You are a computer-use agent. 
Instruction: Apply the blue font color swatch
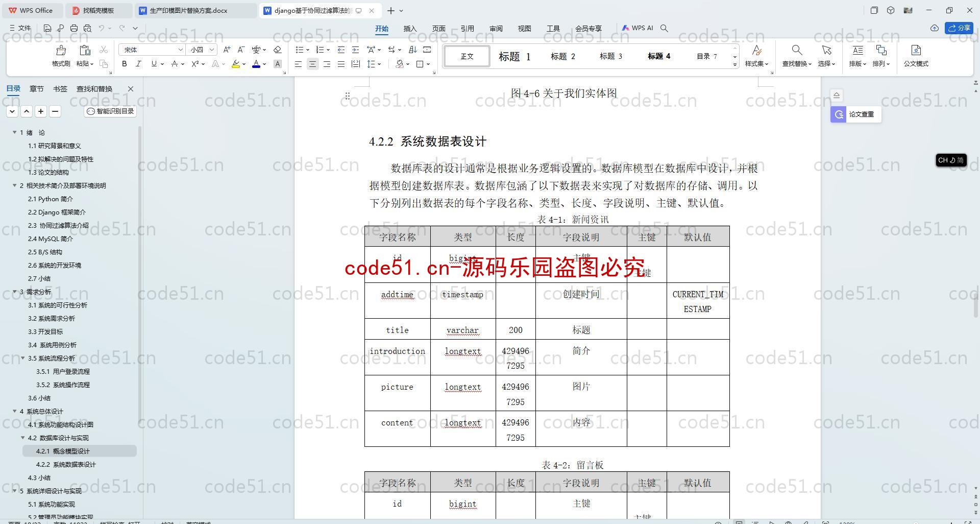click(256, 64)
